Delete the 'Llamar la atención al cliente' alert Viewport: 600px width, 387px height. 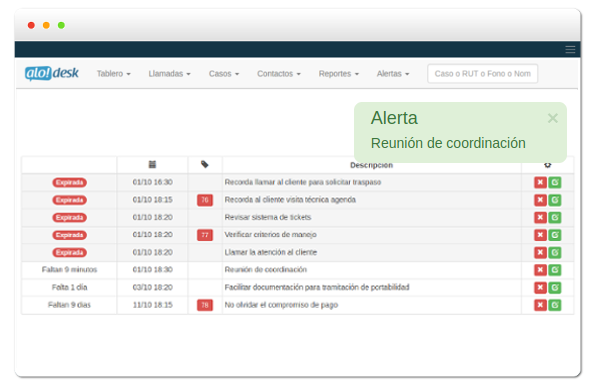[x=540, y=253]
